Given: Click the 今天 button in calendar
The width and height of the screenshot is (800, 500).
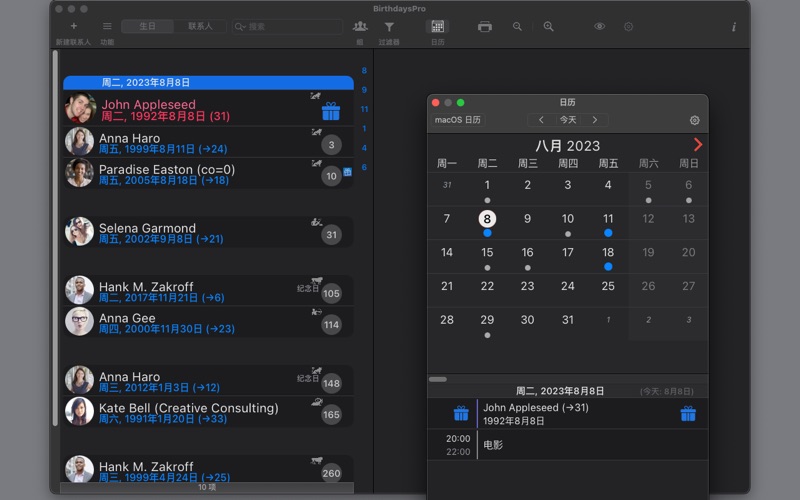Looking at the screenshot, I should [x=568, y=120].
